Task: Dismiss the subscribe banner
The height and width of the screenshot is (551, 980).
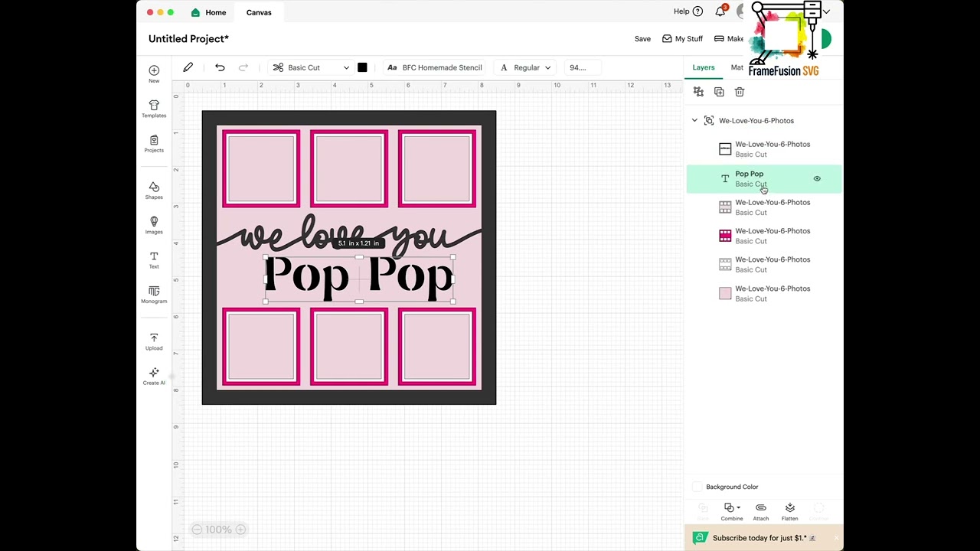Action: click(x=836, y=538)
